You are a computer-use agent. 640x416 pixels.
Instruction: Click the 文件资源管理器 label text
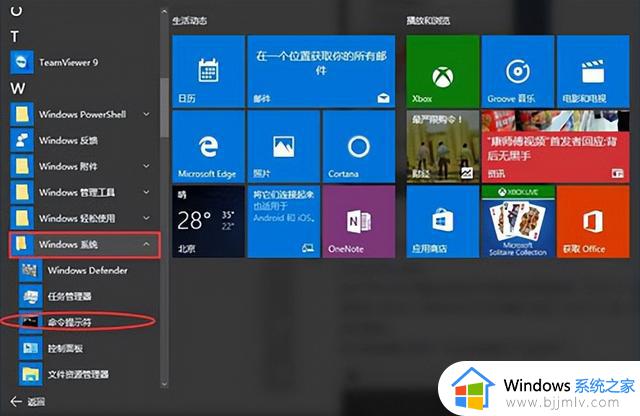click(x=78, y=374)
